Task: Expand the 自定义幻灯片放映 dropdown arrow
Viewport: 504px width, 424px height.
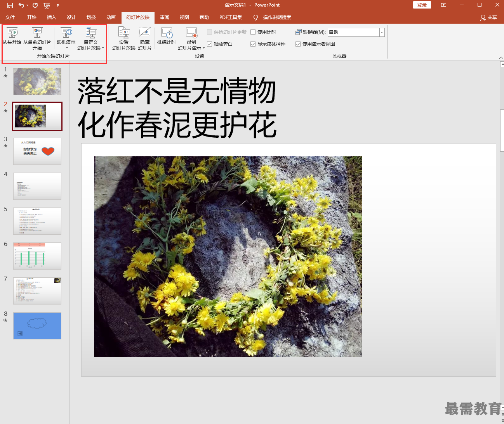Action: (103, 48)
